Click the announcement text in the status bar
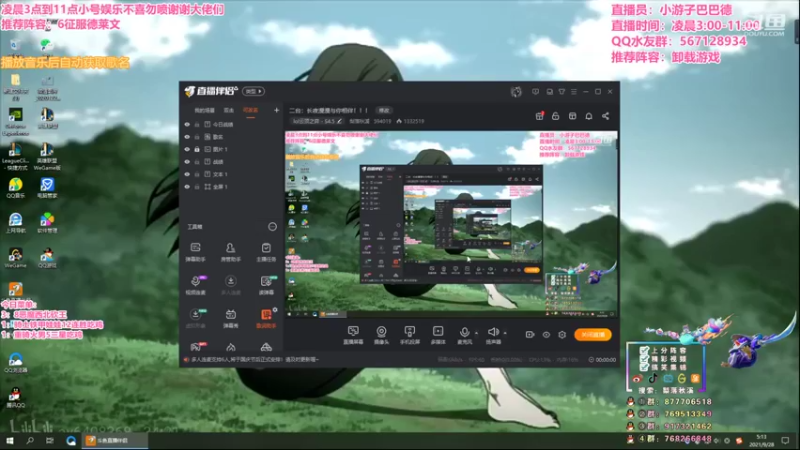The image size is (800, 450). [x=255, y=360]
